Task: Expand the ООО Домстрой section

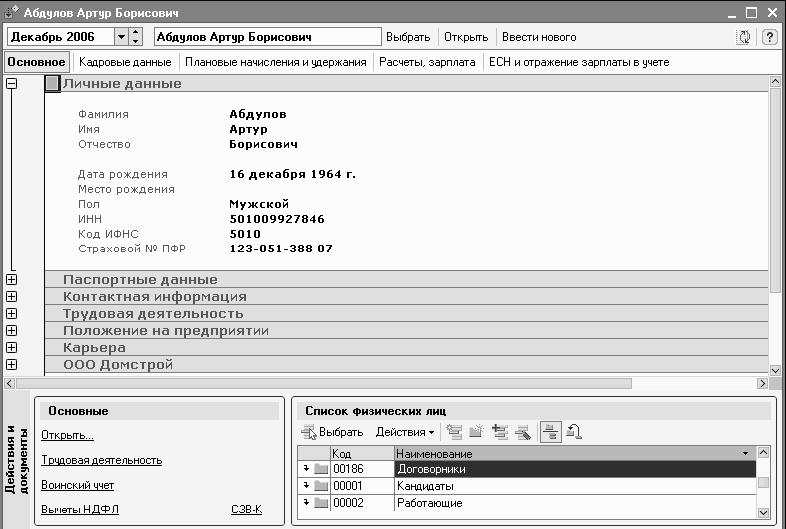Action: 11,365
